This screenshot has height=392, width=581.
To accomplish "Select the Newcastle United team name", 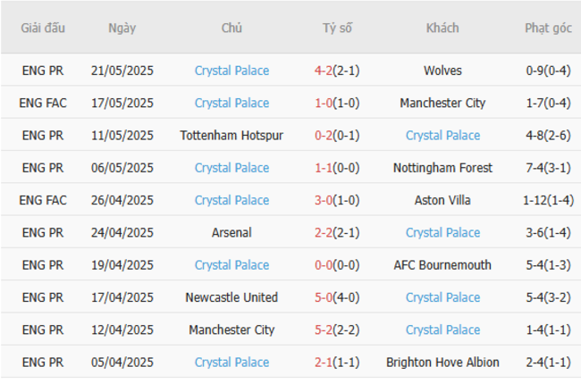I will point(232,297).
